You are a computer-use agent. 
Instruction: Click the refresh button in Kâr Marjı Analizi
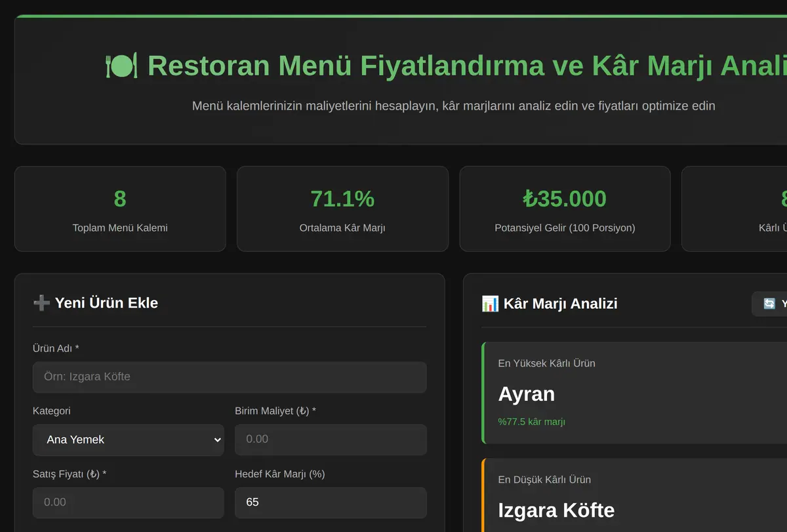coord(769,304)
